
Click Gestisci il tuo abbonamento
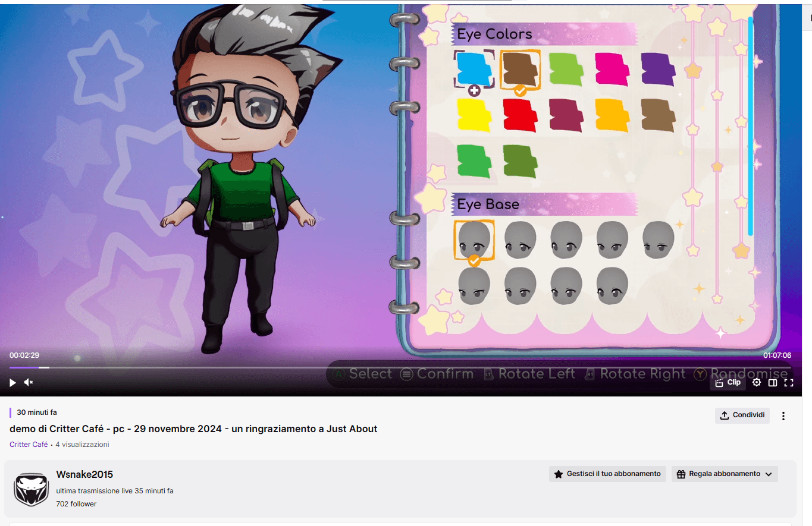[607, 474]
